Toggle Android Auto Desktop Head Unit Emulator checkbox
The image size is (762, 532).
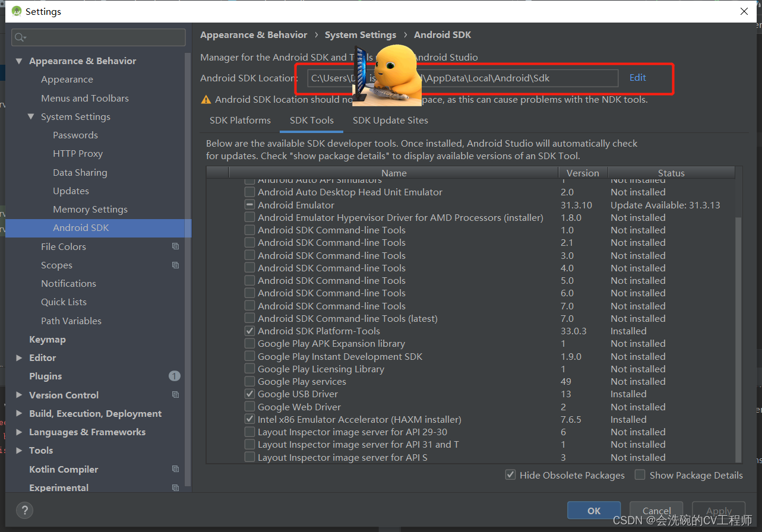(x=249, y=192)
